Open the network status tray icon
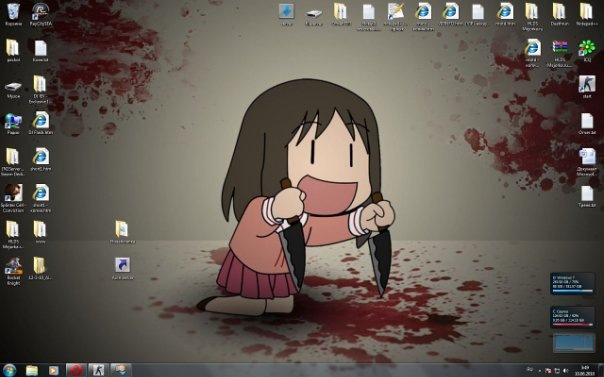 (x=557, y=370)
